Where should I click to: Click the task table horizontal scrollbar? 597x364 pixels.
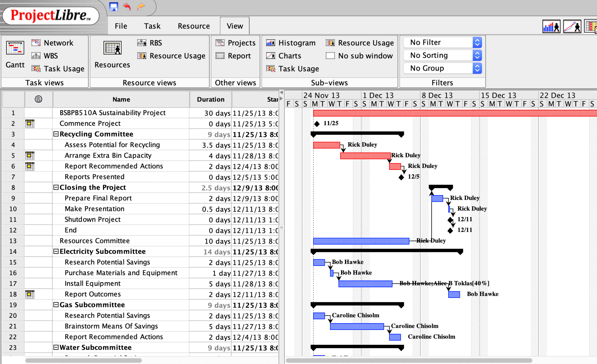[83, 361]
